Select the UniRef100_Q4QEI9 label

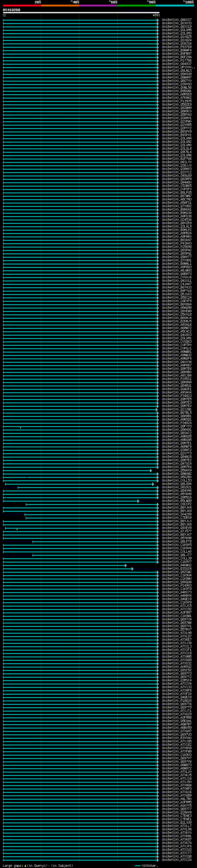point(177,599)
